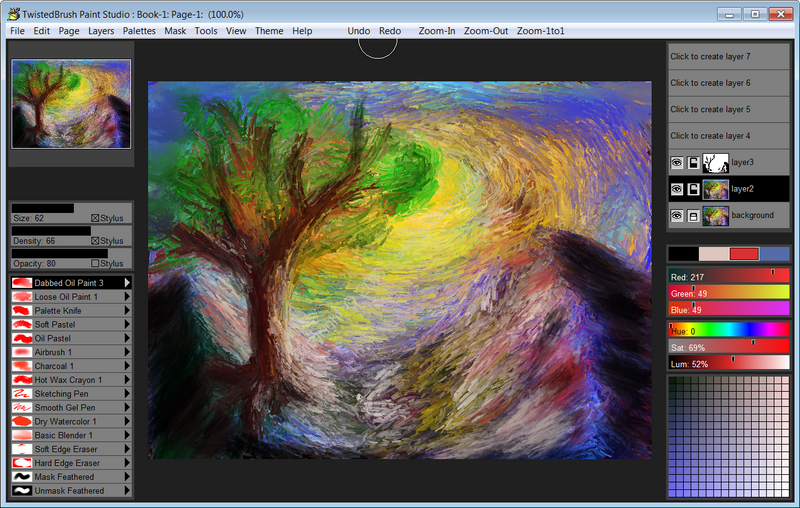Click Zoom-Out in the menu bar

point(486,31)
